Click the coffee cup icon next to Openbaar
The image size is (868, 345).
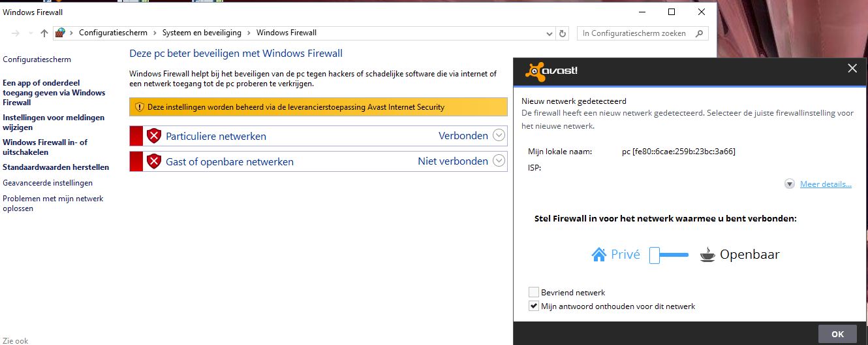point(707,255)
